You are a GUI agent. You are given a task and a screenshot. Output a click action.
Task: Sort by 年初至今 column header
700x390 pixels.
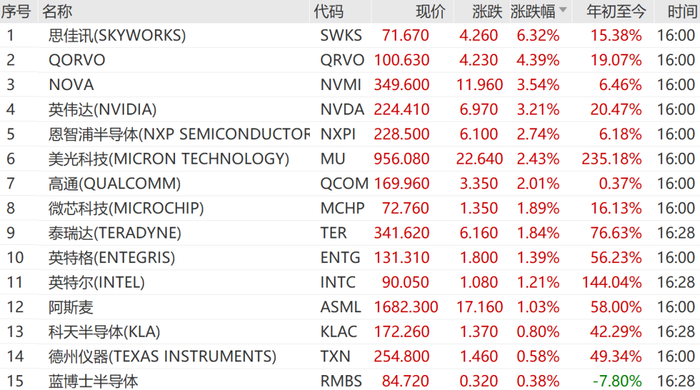point(616,11)
